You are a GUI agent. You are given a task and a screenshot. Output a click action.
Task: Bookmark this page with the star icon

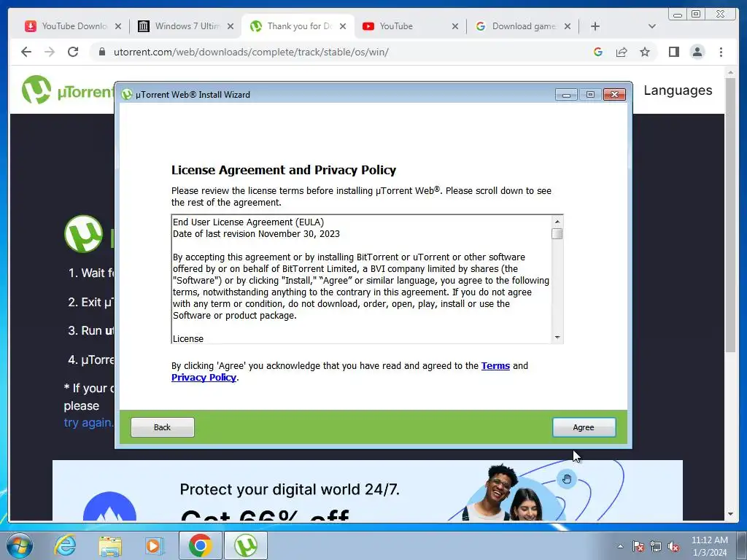pos(645,52)
